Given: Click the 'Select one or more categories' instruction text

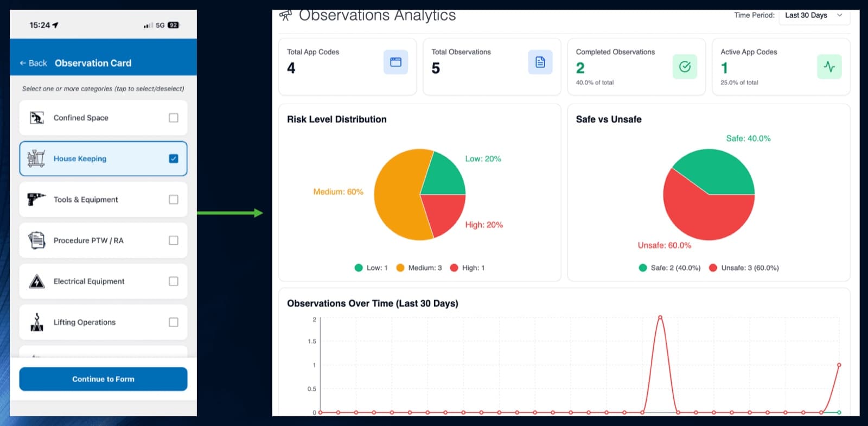Looking at the screenshot, I should [x=103, y=88].
